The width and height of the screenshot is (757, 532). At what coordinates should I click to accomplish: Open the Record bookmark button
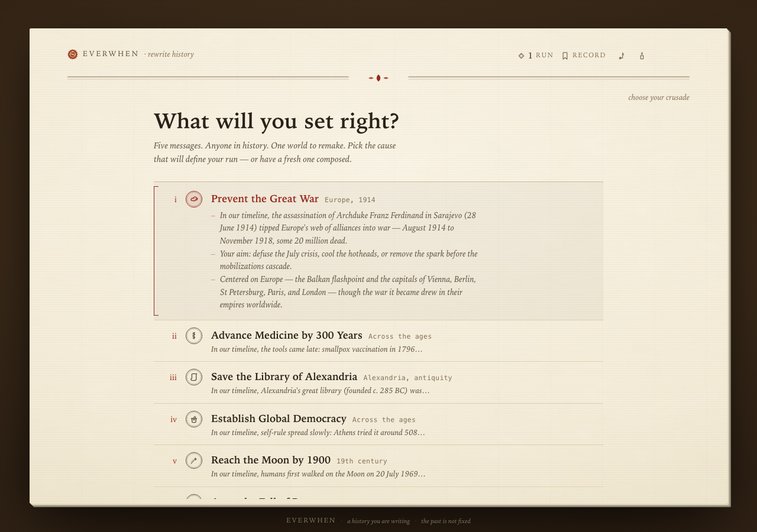tap(584, 56)
